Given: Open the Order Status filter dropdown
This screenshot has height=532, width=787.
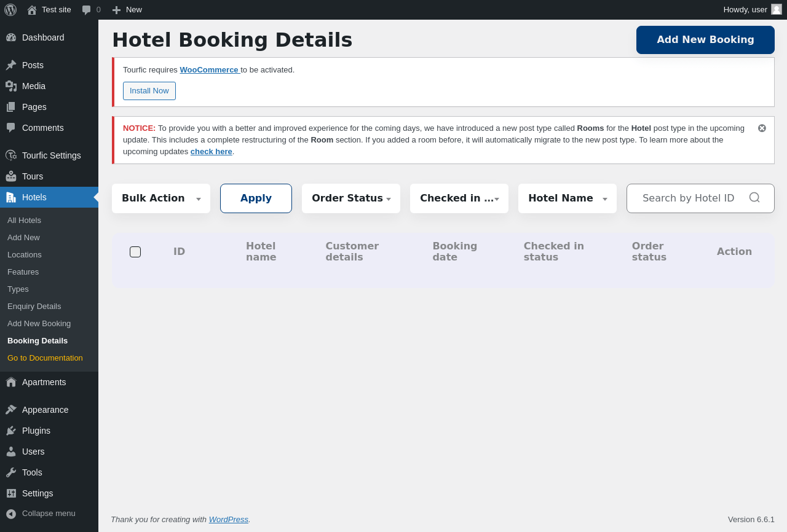Looking at the screenshot, I should pos(351,198).
